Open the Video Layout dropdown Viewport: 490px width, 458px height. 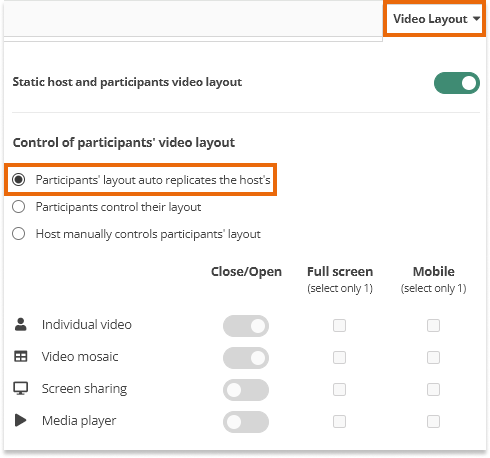click(x=436, y=19)
